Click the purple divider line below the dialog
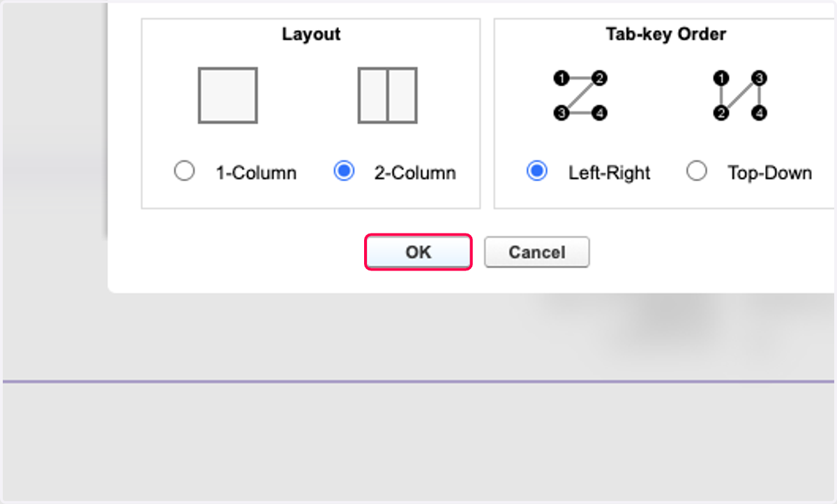 [x=418, y=381]
